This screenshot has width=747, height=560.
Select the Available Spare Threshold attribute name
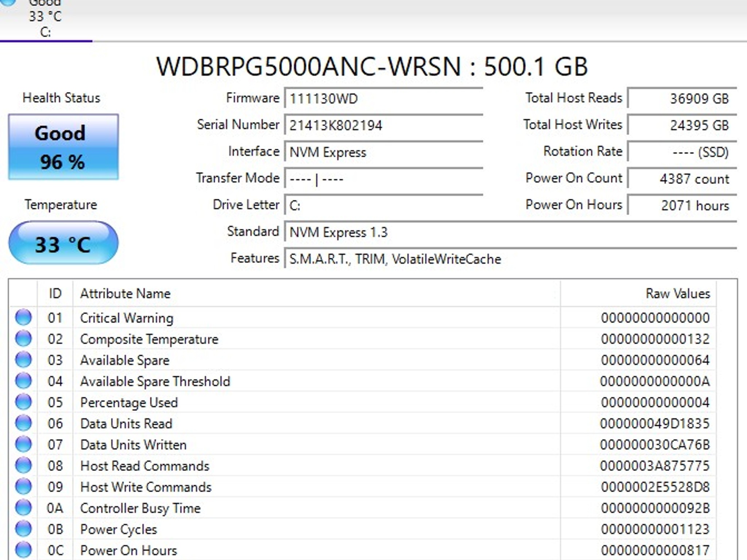tap(155, 381)
